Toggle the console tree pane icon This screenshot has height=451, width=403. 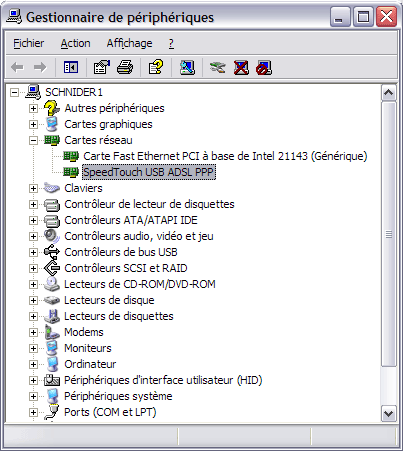coord(71,68)
